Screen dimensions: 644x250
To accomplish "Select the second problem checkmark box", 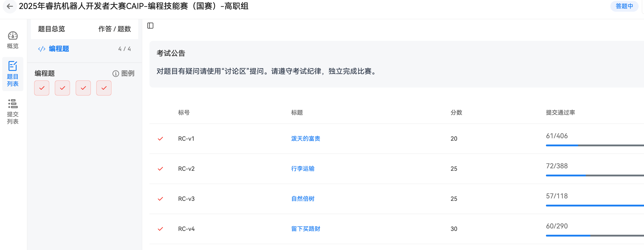I will [x=63, y=88].
